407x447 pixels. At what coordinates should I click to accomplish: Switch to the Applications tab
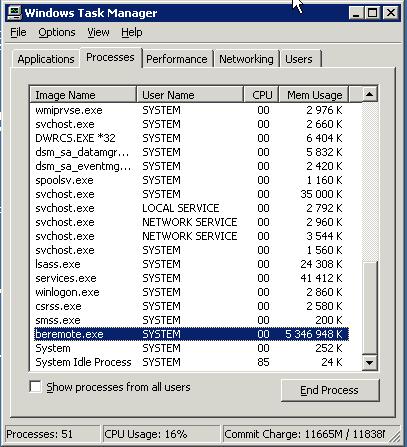coord(46,59)
